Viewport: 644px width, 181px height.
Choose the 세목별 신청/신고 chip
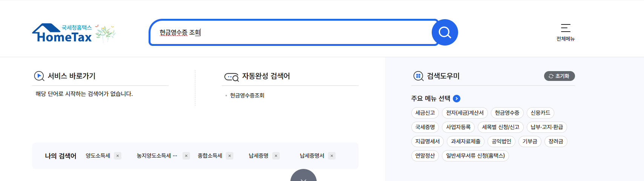click(501, 127)
